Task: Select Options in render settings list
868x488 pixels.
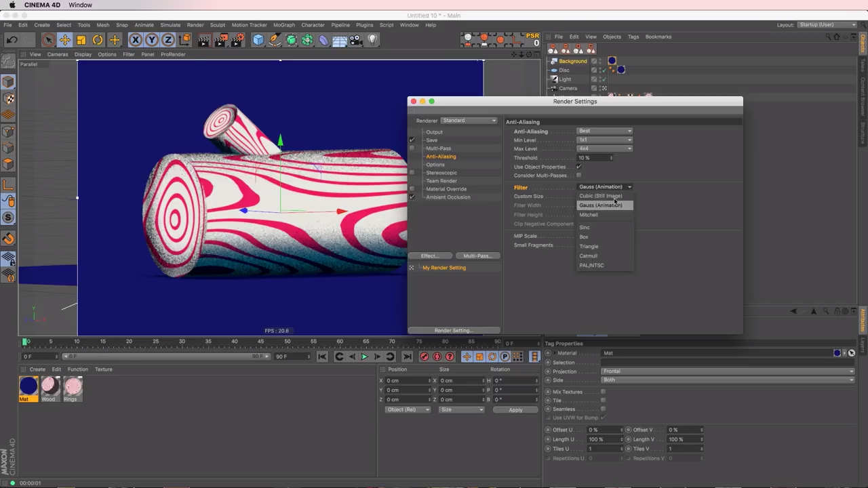Action: [x=435, y=165]
